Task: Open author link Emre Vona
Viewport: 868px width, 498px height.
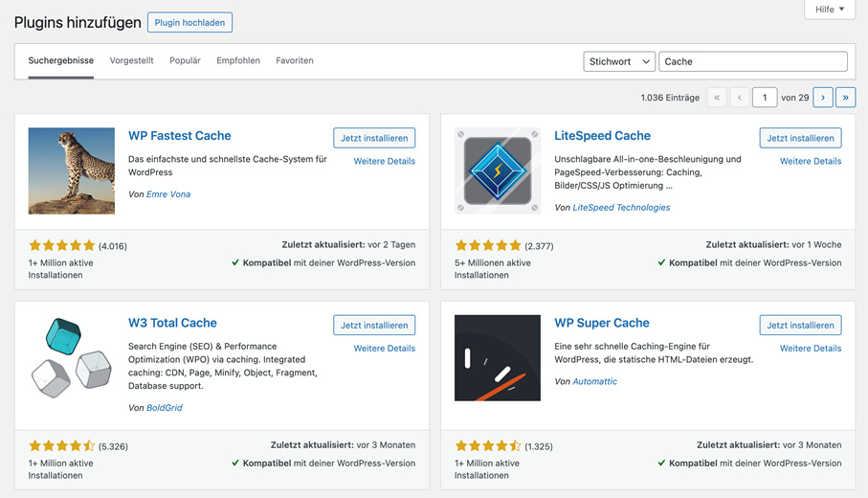Action: pyautogui.click(x=168, y=194)
